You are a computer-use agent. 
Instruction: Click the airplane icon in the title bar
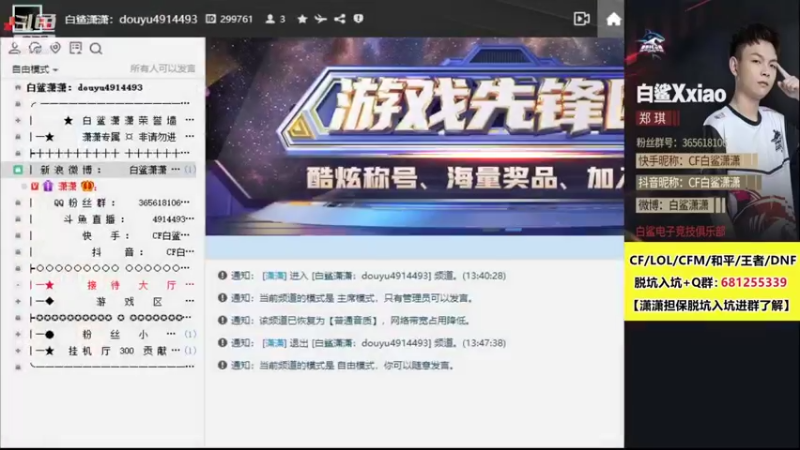pyautogui.click(x=320, y=19)
